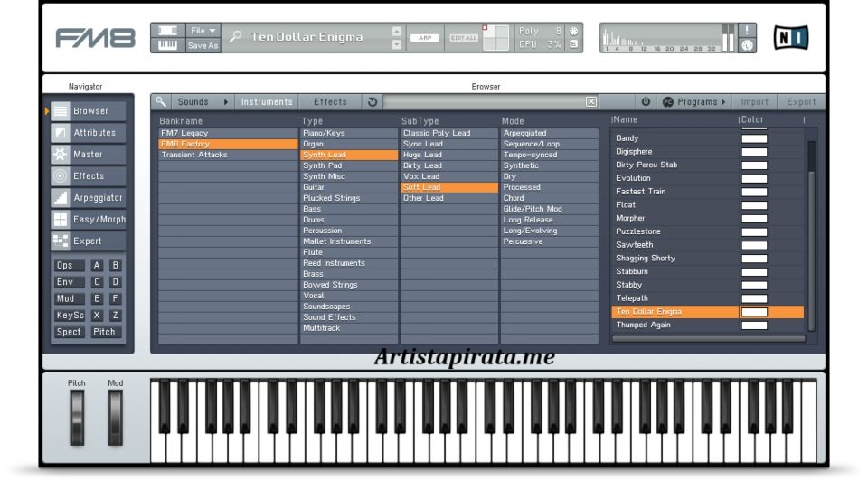Screen dimensions: 868x500
Task: Open the Arpeggiator page
Action: click(x=89, y=198)
